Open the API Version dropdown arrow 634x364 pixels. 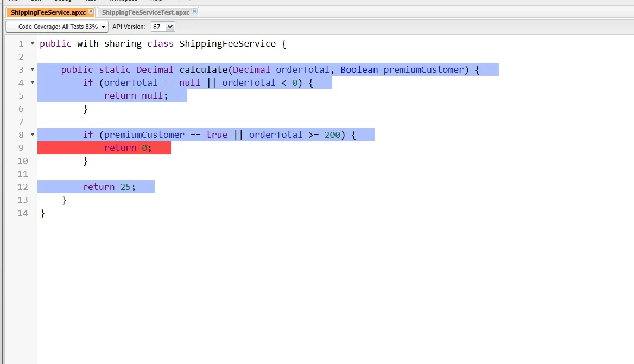pyautogui.click(x=170, y=27)
